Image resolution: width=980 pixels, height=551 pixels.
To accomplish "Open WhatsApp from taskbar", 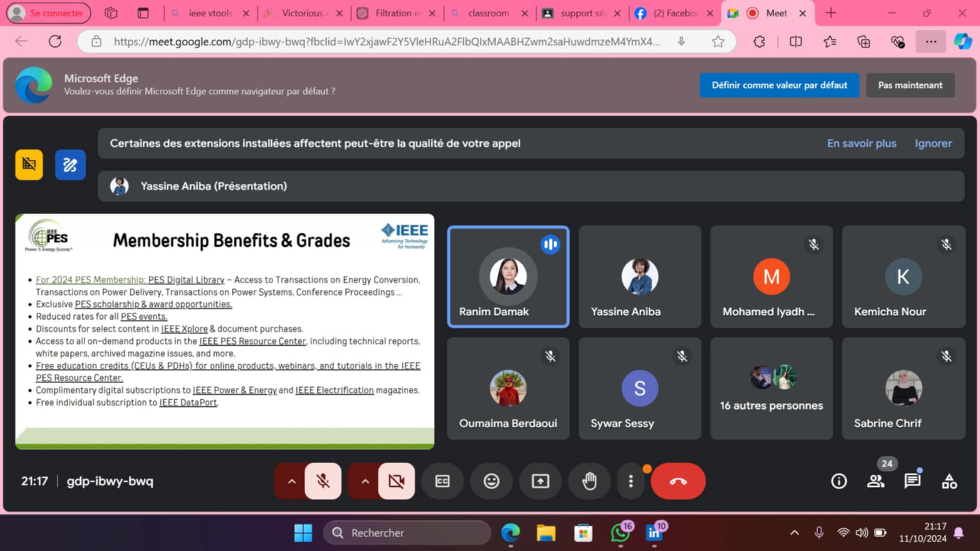I will coord(621,533).
